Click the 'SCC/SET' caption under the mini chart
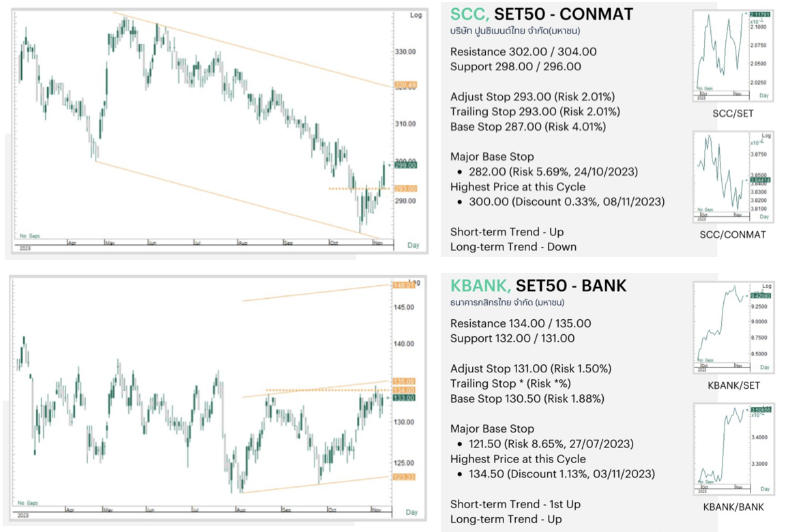This screenshot has width=786, height=532. click(733, 114)
